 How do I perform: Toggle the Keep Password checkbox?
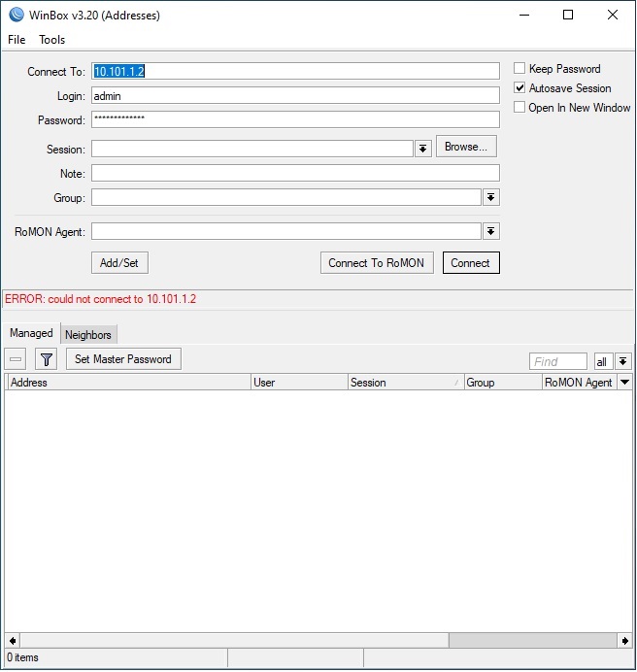pos(520,68)
